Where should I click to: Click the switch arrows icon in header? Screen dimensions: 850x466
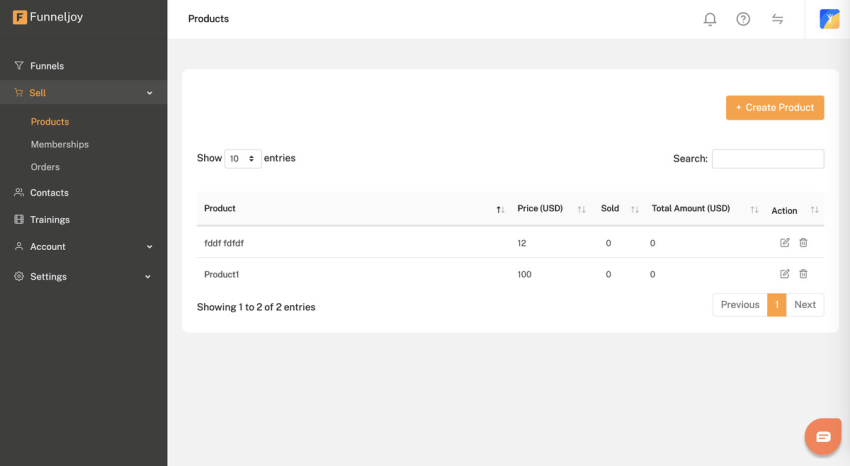pyautogui.click(x=777, y=19)
